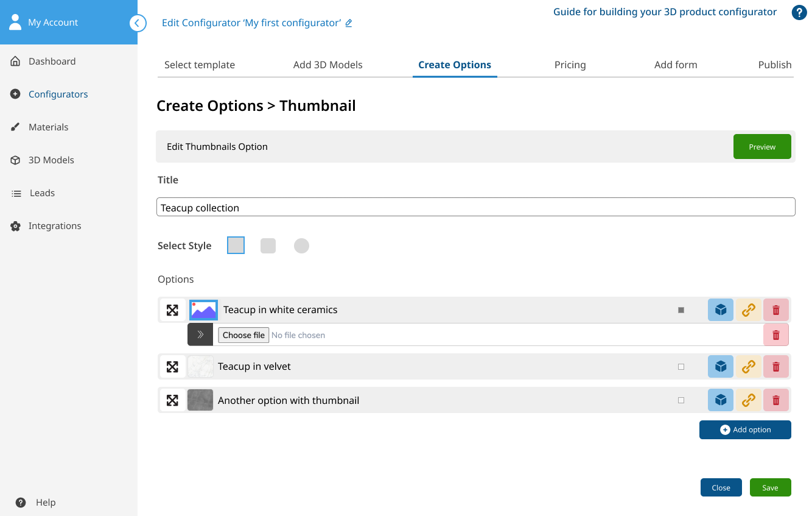Switch to the Pricing tab
812x516 pixels.
tap(570, 65)
